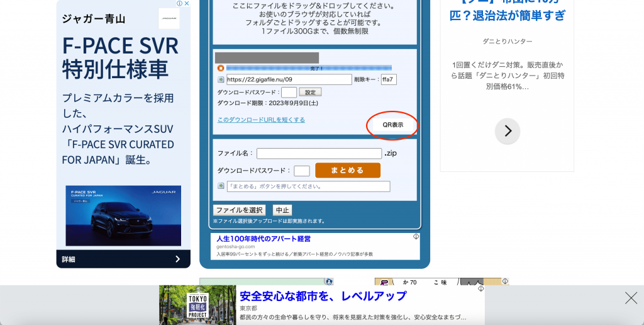Screen dimensions: 644x325
Task: Open the 詳細 chevron bar on Jaguar ad
Action: [123, 259]
